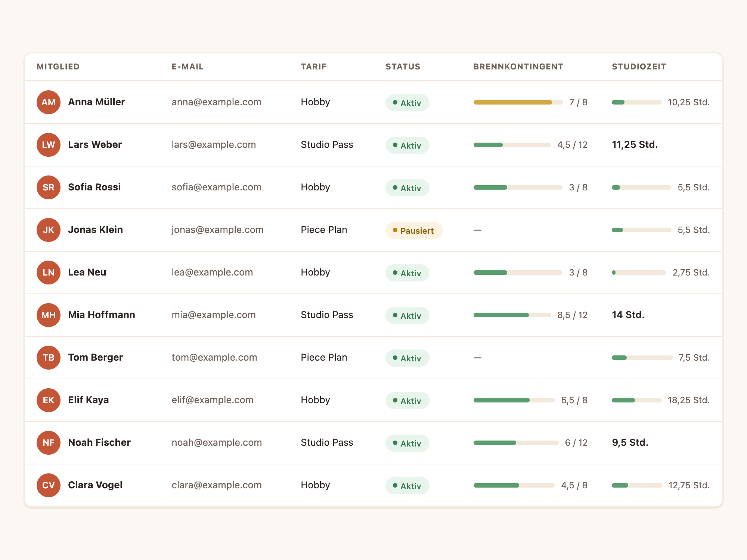This screenshot has width=747, height=560.
Task: Open Clara Vogel's CV avatar
Action: 49,485
